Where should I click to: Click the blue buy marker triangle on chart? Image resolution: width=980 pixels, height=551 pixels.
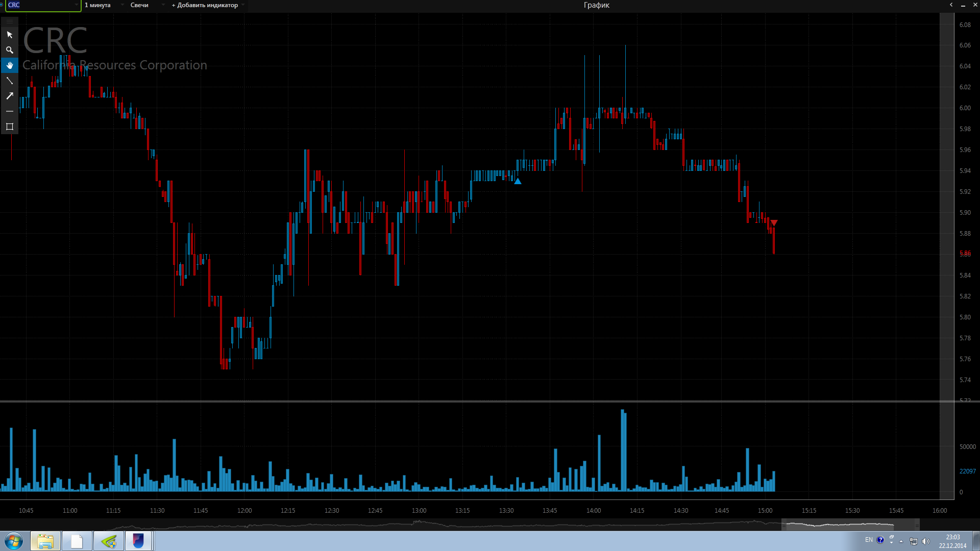coord(518,181)
